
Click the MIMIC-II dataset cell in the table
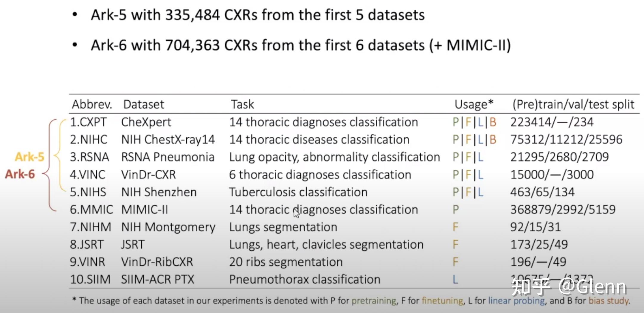(x=145, y=210)
